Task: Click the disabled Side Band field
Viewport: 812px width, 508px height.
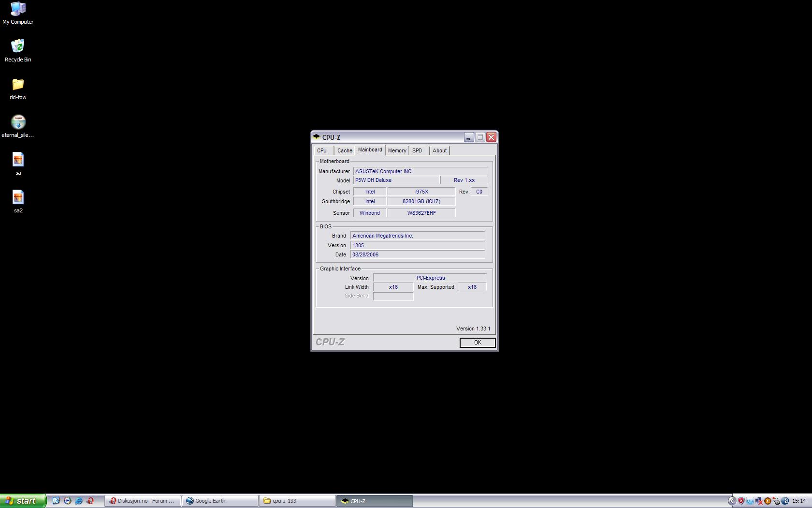Action: tap(393, 296)
